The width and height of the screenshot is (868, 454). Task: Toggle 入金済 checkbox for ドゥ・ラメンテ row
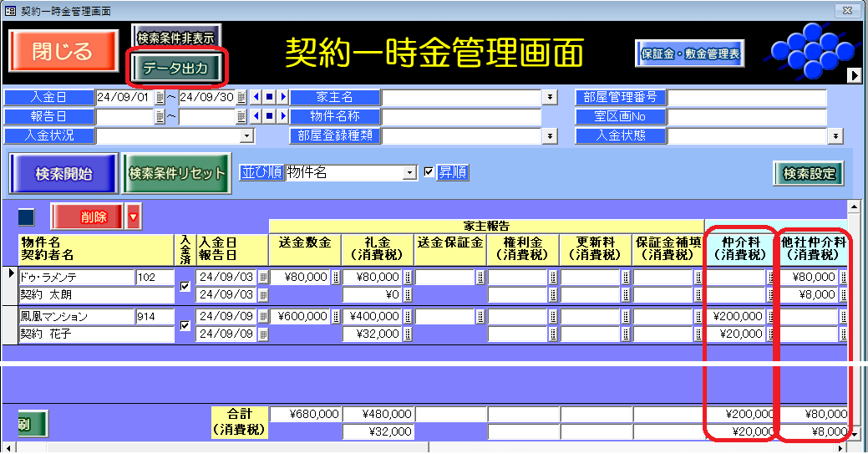[185, 286]
